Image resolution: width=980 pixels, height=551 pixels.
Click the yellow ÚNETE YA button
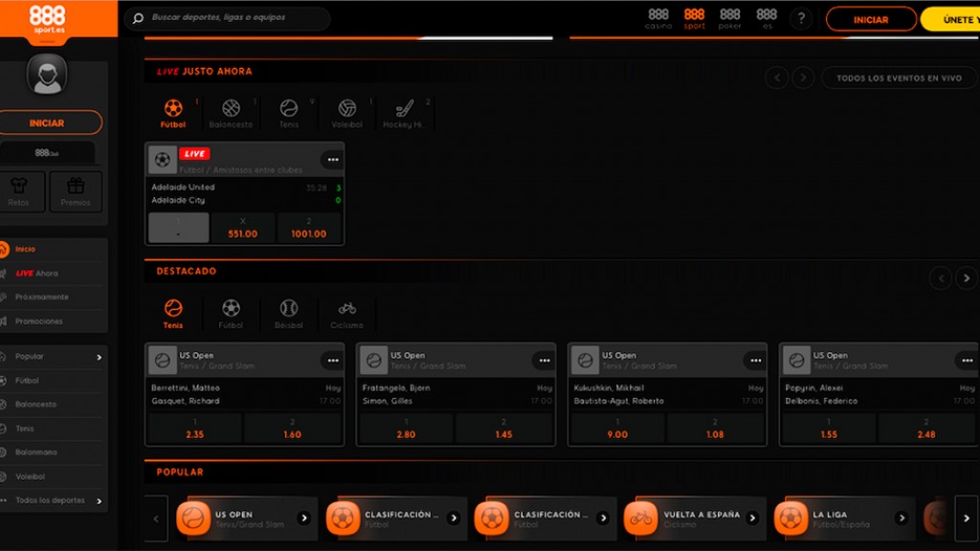pyautogui.click(x=950, y=19)
